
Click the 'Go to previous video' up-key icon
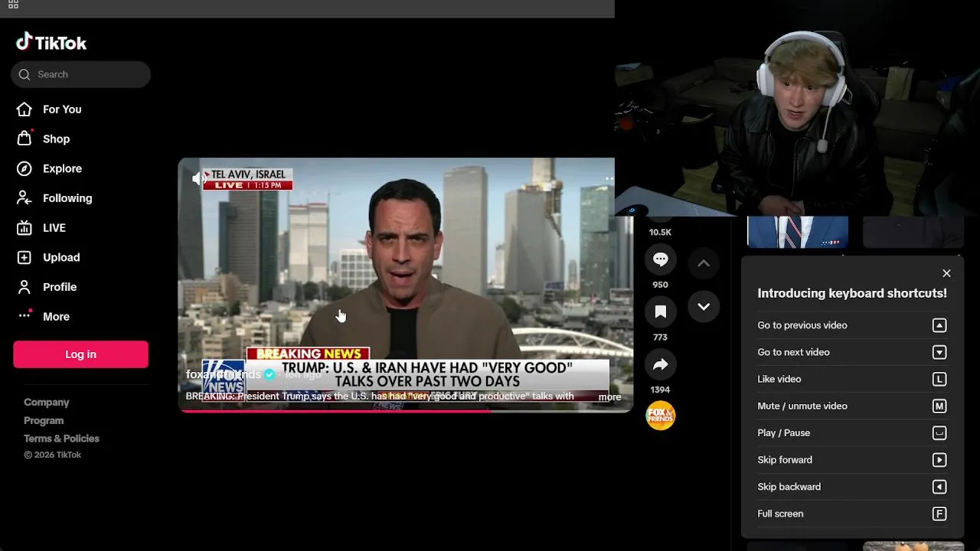(x=939, y=325)
